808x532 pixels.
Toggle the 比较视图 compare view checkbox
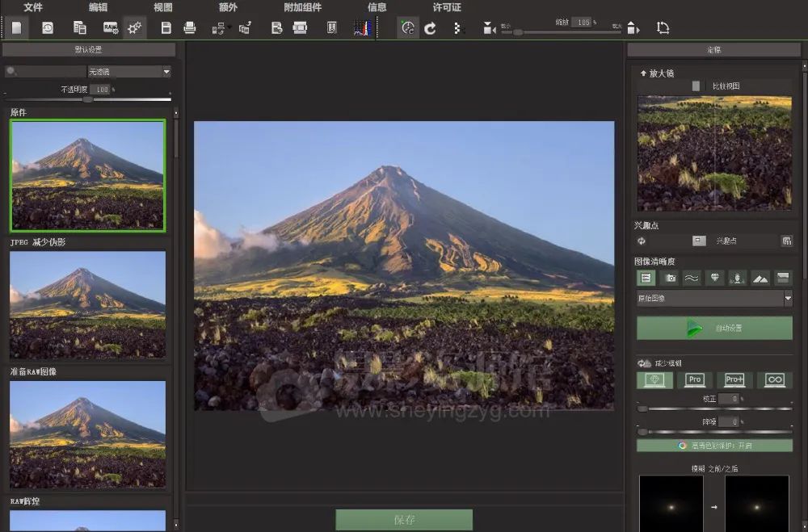point(696,86)
